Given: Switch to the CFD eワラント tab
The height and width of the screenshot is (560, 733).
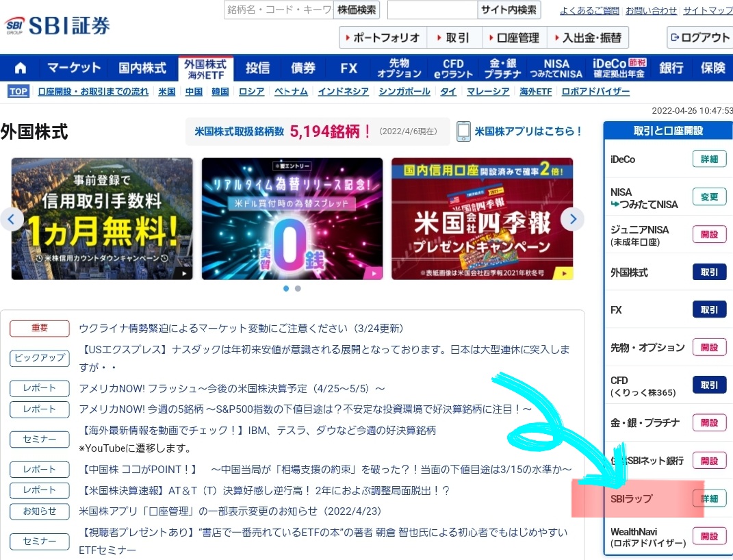Looking at the screenshot, I should [453, 68].
